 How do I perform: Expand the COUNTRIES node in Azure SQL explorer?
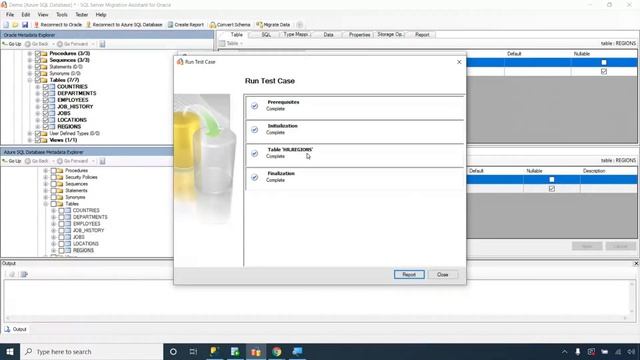click(x=53, y=211)
